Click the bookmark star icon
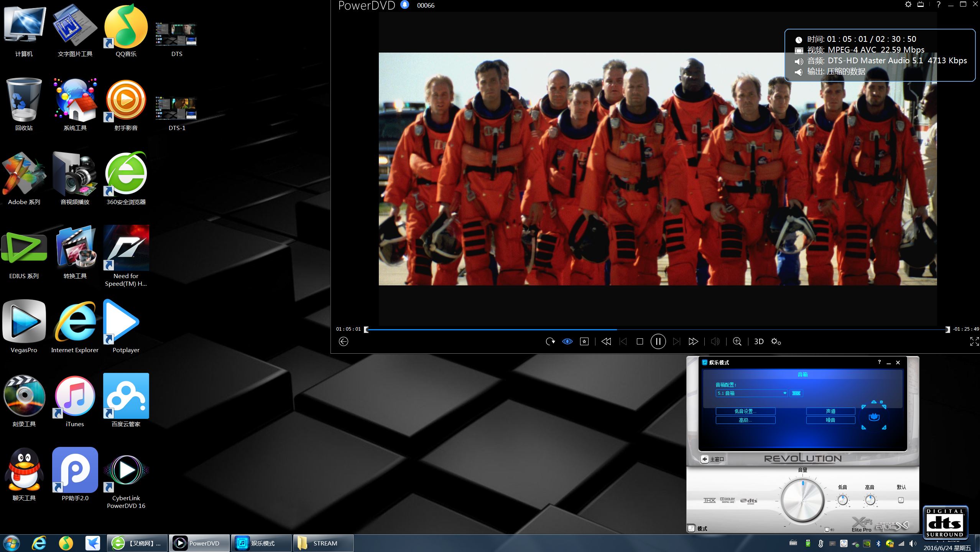 [584, 341]
